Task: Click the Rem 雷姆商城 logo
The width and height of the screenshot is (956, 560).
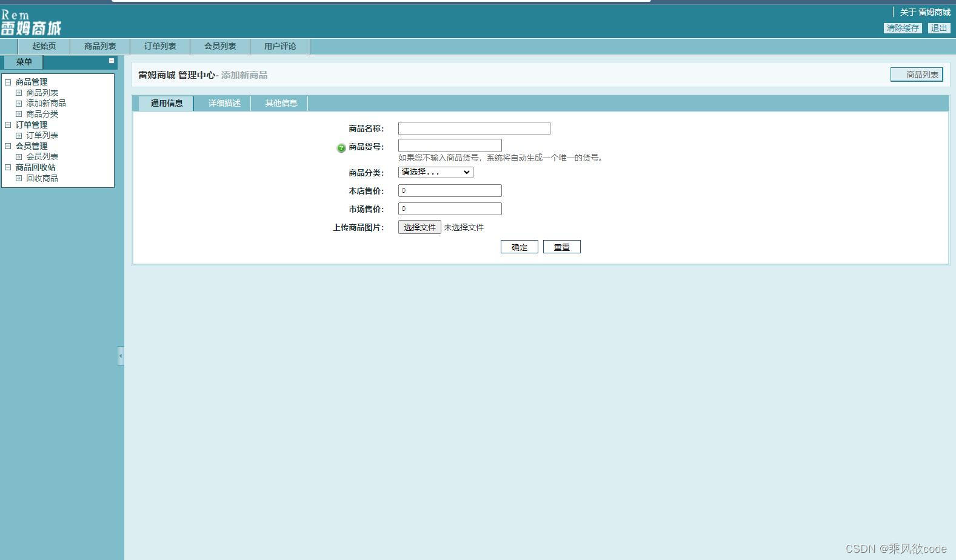Action: click(x=31, y=23)
